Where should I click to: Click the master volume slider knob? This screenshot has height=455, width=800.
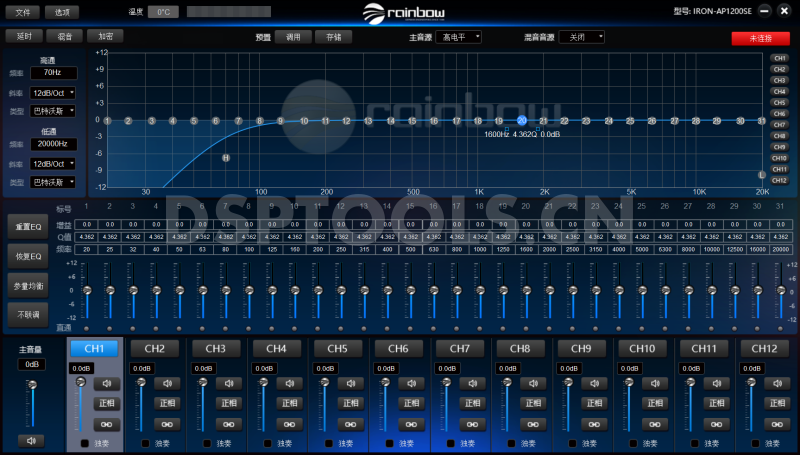click(x=33, y=384)
